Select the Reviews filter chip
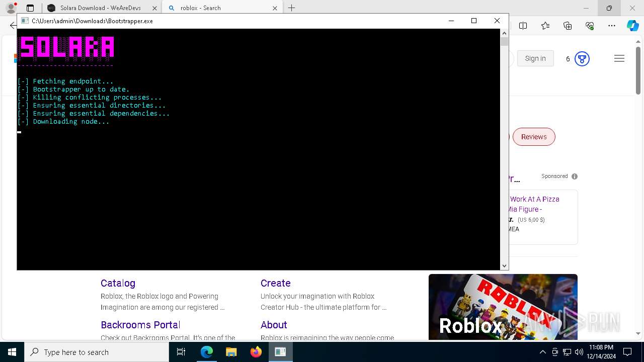Image resolution: width=644 pixels, height=362 pixels. click(534, 137)
